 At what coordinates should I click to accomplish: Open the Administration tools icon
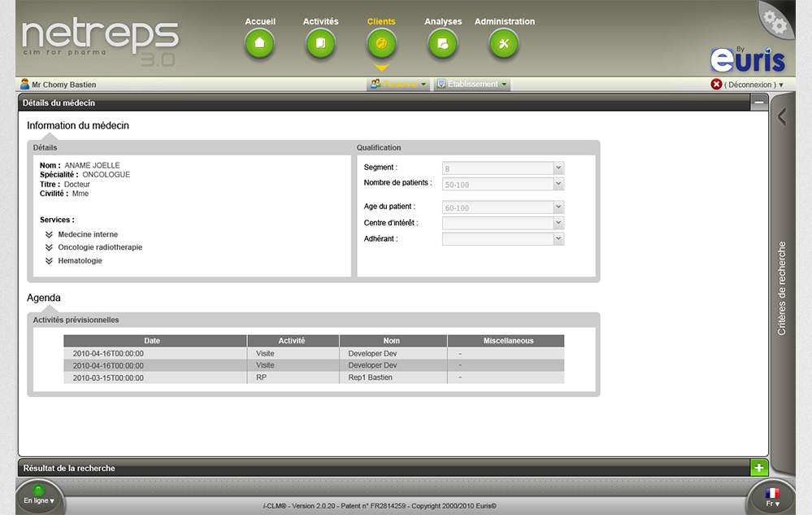pos(504,43)
